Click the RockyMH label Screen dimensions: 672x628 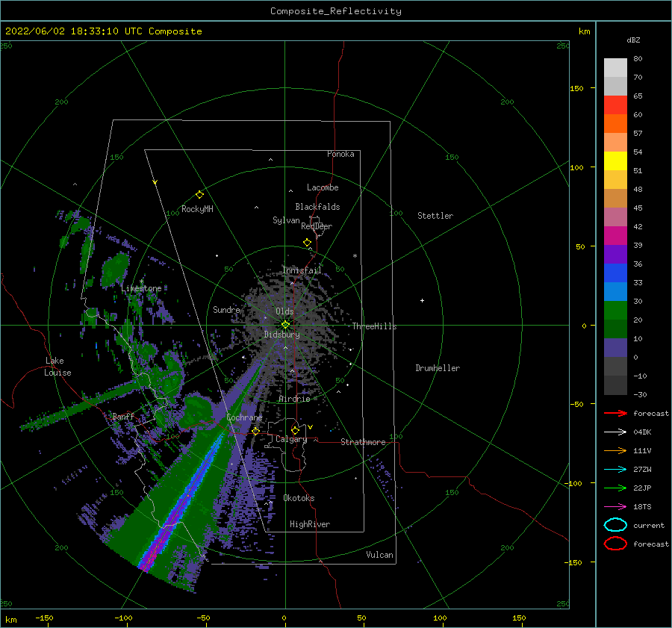197,209
